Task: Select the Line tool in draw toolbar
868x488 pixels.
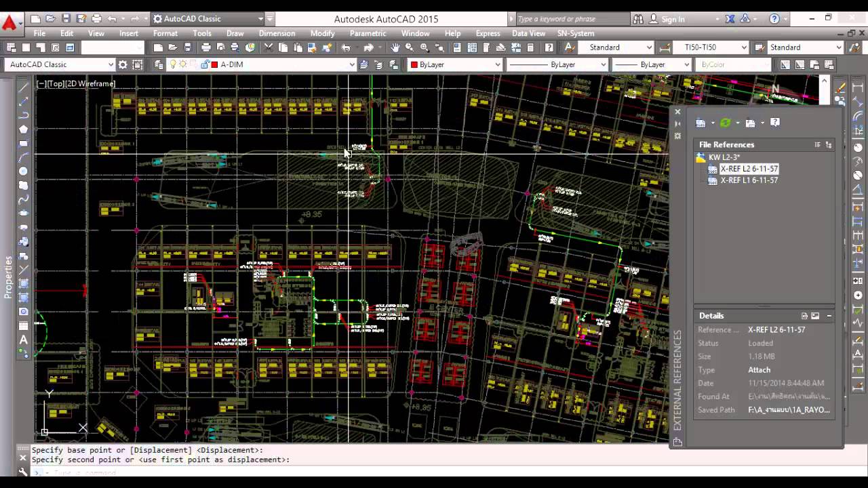Action: 23,87
